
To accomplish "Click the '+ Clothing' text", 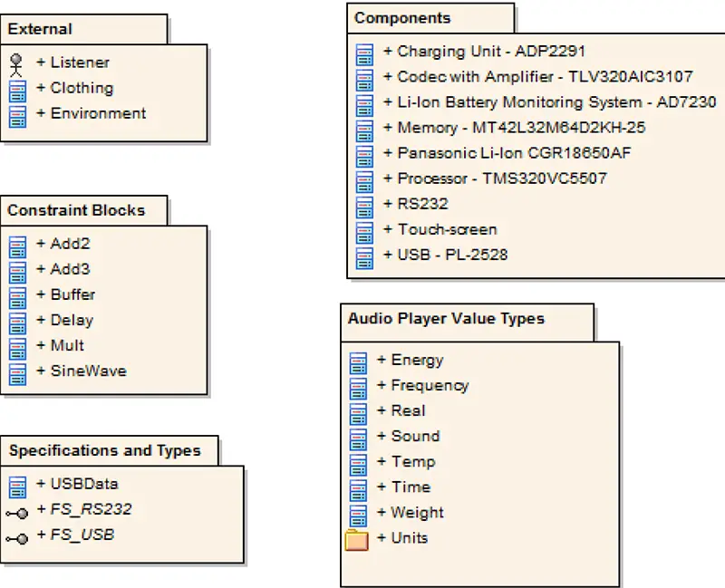I will tap(75, 88).
